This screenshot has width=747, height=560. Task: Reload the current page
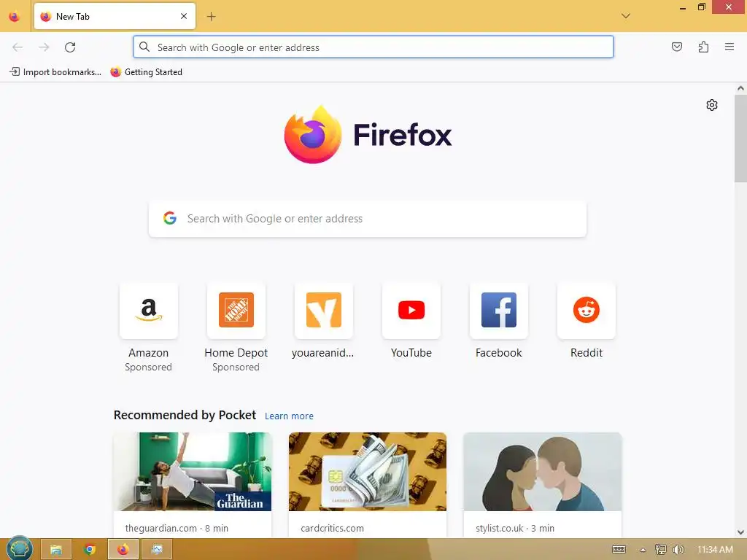(70, 47)
